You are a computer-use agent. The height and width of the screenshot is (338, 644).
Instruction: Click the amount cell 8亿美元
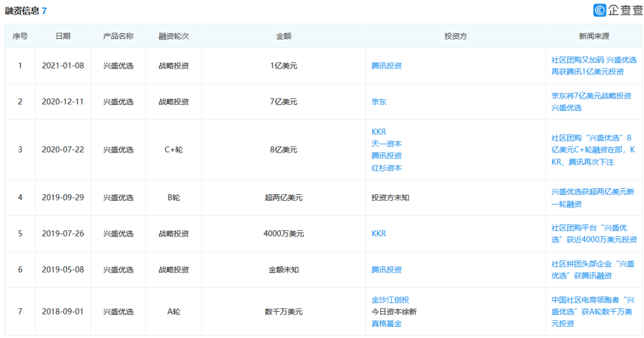click(284, 150)
